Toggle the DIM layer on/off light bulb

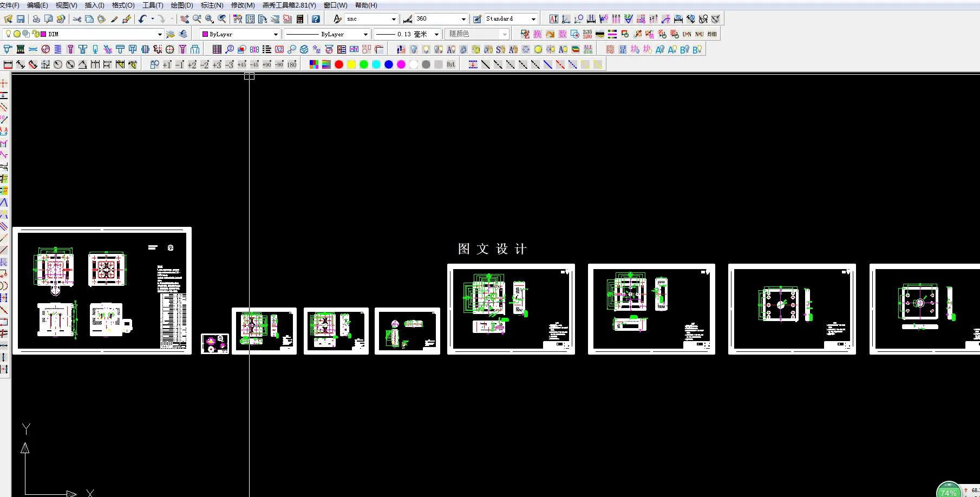point(9,34)
